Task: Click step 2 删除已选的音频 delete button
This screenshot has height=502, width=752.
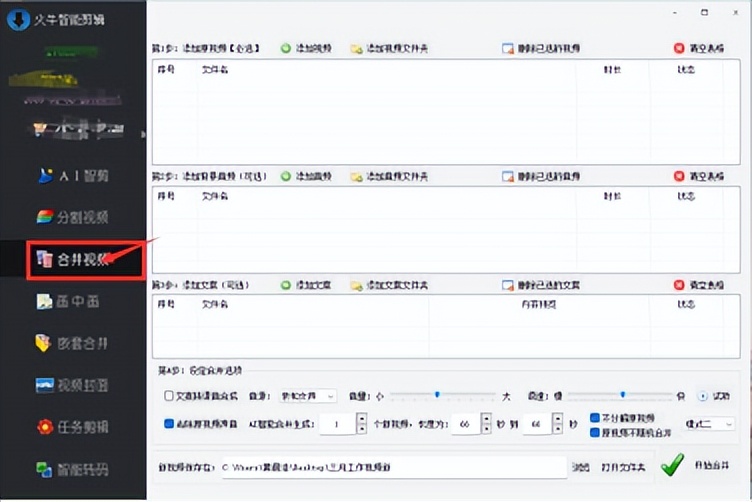Action: tap(541, 176)
